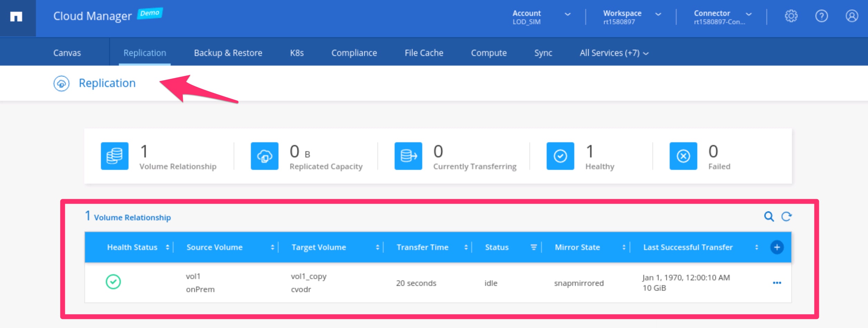Open the Status column filter

(x=534, y=247)
